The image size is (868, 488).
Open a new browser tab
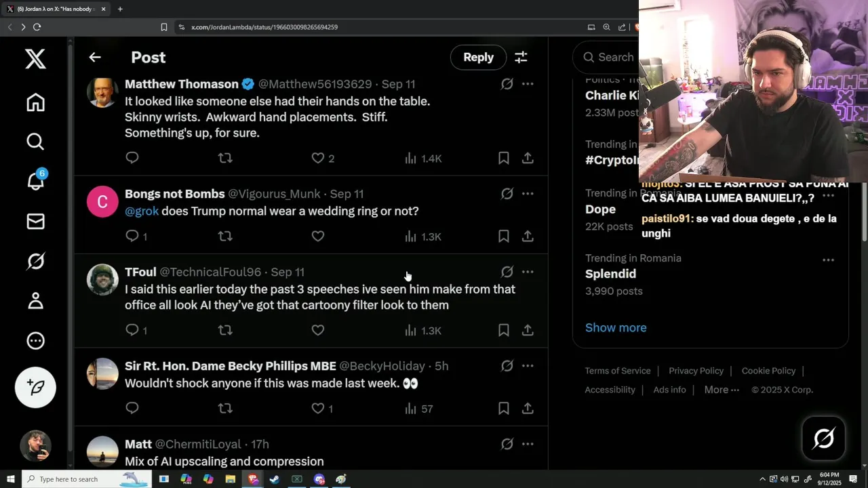[x=120, y=9]
